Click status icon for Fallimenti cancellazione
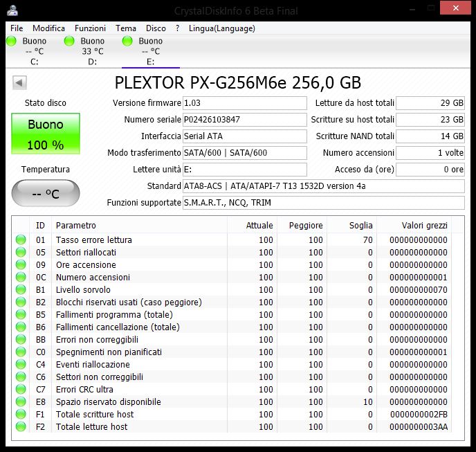 pos(21,327)
